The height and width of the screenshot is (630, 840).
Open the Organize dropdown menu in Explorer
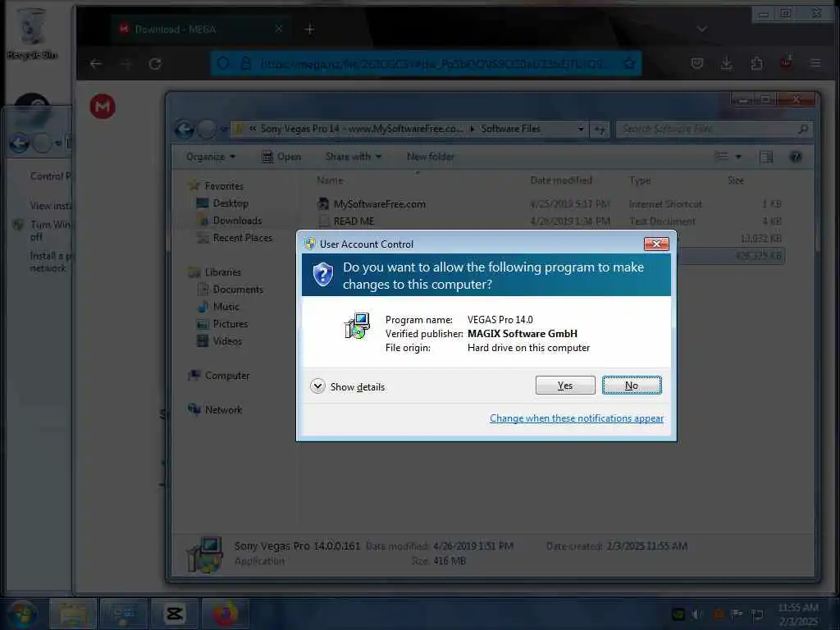(211, 157)
